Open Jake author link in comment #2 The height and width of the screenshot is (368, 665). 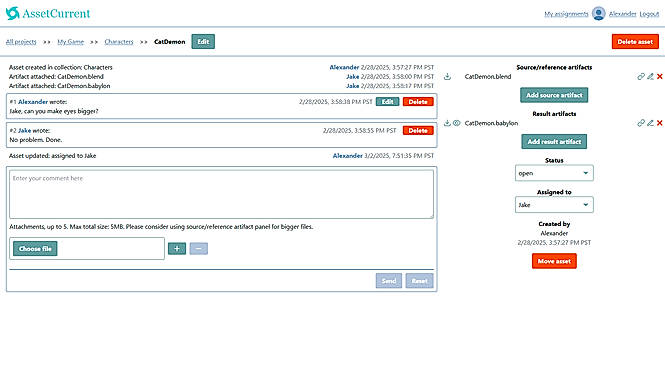pyautogui.click(x=24, y=131)
